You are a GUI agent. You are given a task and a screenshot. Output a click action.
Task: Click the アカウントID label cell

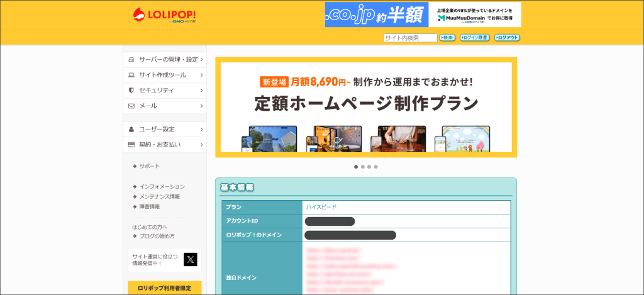(262, 221)
